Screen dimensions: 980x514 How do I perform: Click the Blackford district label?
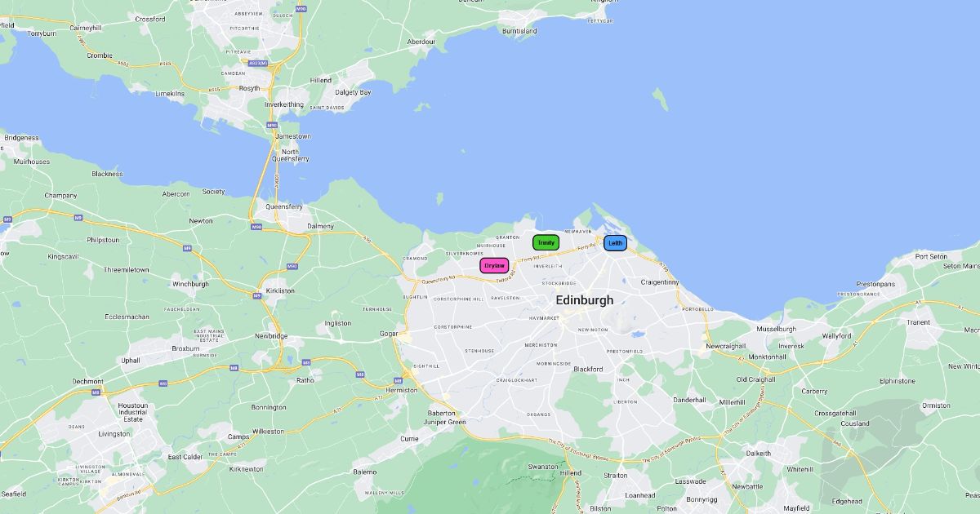[588, 369]
